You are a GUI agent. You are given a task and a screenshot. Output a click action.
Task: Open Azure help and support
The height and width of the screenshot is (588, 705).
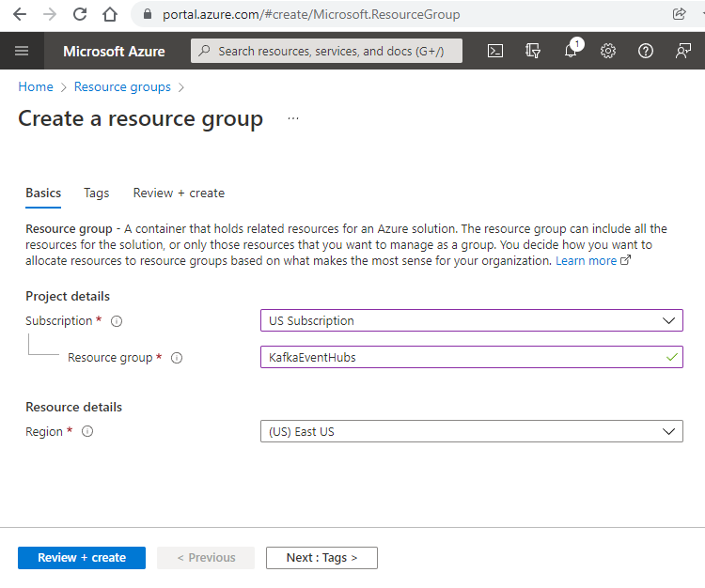coord(646,51)
